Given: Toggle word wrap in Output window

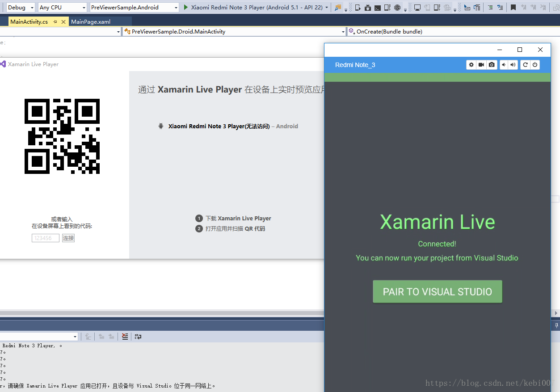Looking at the screenshot, I should [139, 337].
